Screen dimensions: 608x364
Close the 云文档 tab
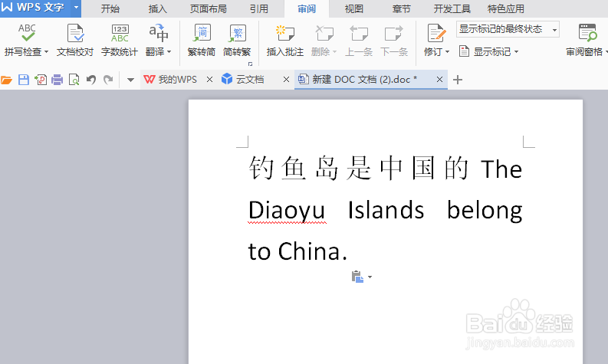point(286,80)
